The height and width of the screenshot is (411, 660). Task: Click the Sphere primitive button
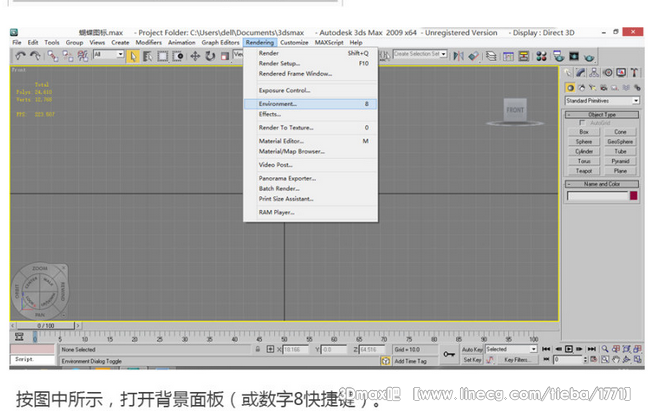click(x=584, y=141)
